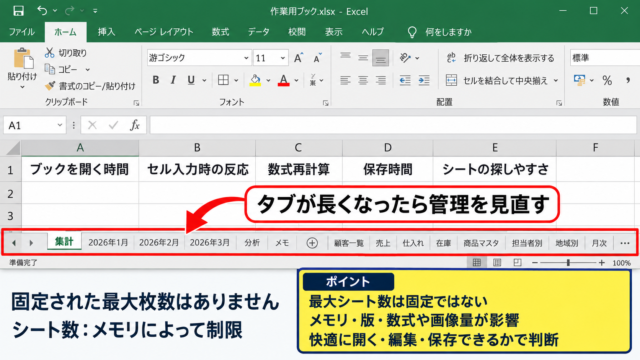
Task: Click セルを結合して中央揃え merge and center
Action: pyautogui.click(x=497, y=80)
